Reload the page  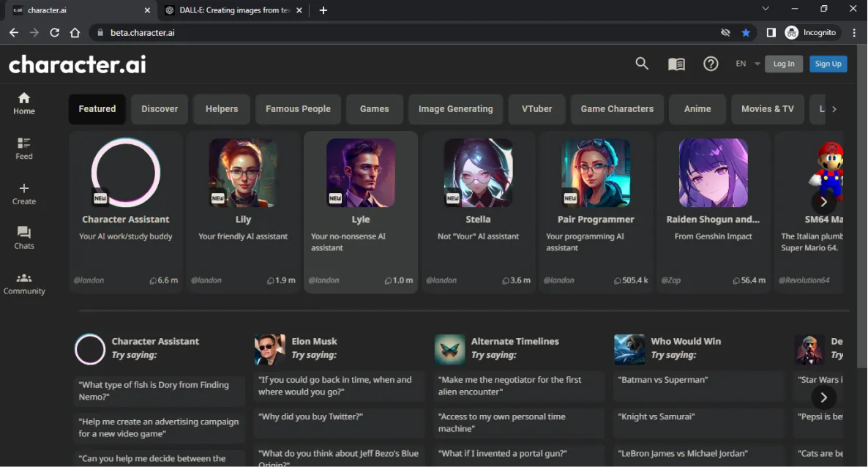(54, 33)
